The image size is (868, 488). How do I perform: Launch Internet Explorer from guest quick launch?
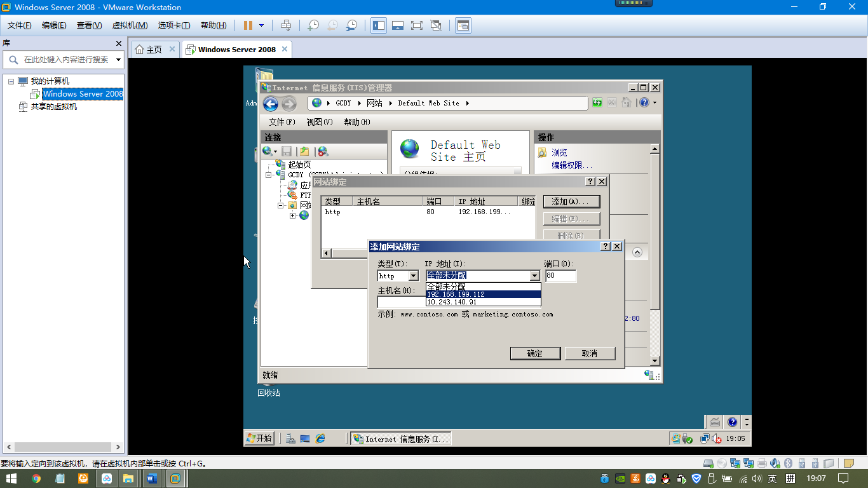(x=320, y=438)
